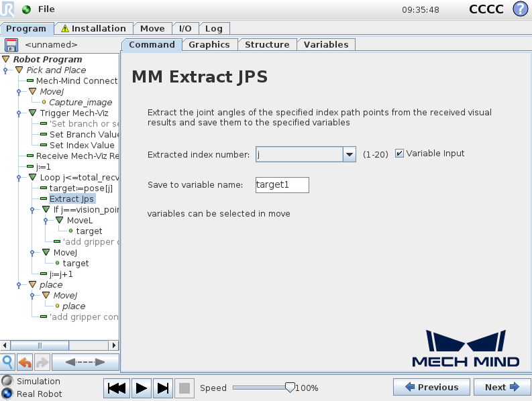Select the Real Robot radio option
The width and height of the screenshot is (532, 401).
click(x=7, y=394)
